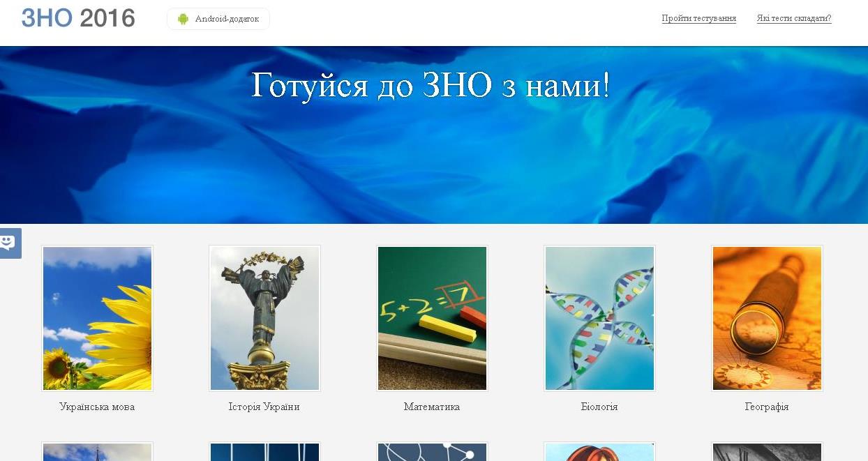Image resolution: width=868 pixels, height=461 pixels.
Task: Click the Історія України subject label
Action: point(264,407)
